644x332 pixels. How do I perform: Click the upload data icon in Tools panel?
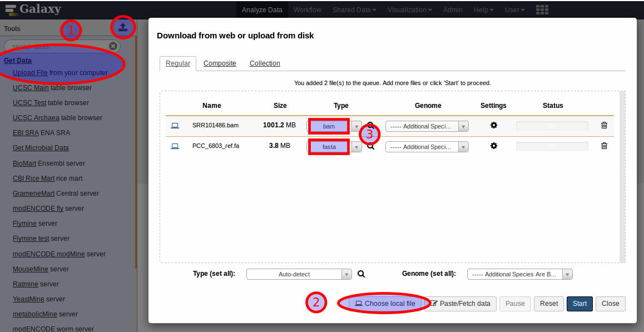point(122,28)
